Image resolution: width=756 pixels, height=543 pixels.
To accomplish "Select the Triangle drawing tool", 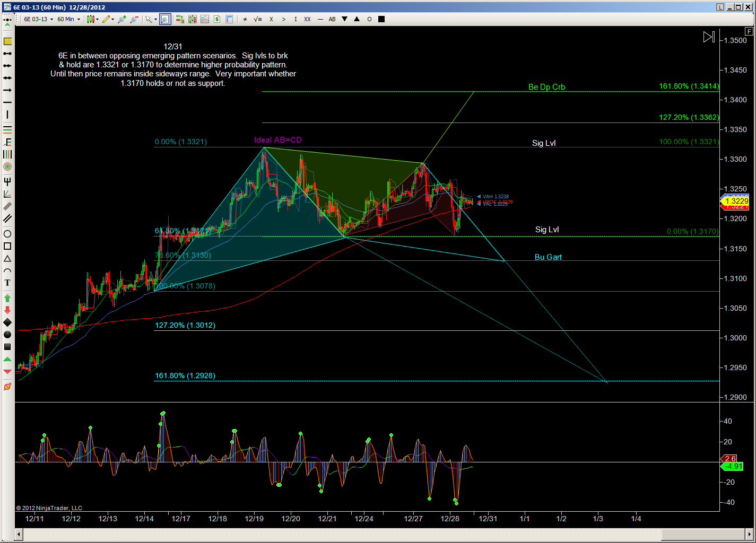I will (x=7, y=258).
